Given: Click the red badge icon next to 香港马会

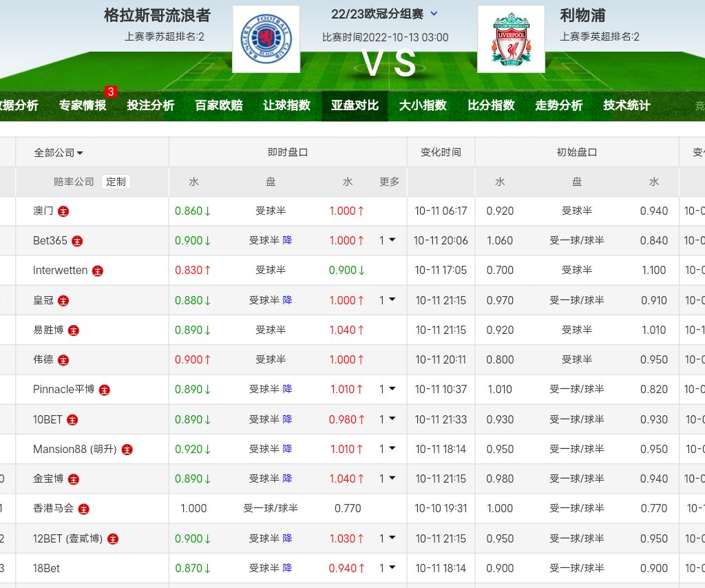Looking at the screenshot, I should coord(84,509).
